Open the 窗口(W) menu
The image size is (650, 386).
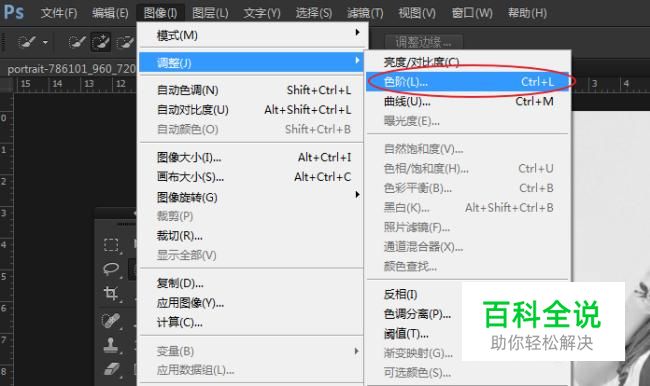point(472,13)
